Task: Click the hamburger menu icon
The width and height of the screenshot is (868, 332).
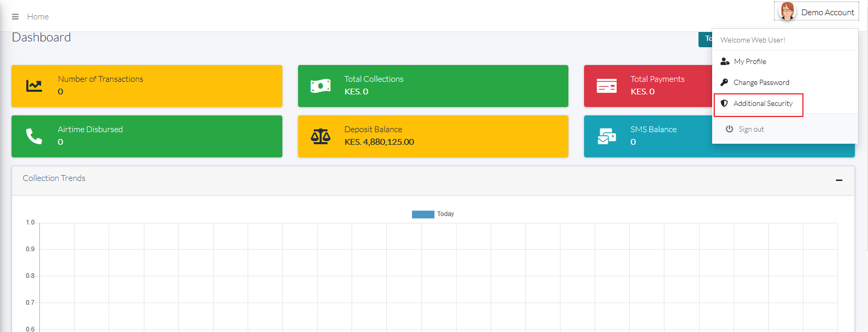Action: [x=15, y=17]
